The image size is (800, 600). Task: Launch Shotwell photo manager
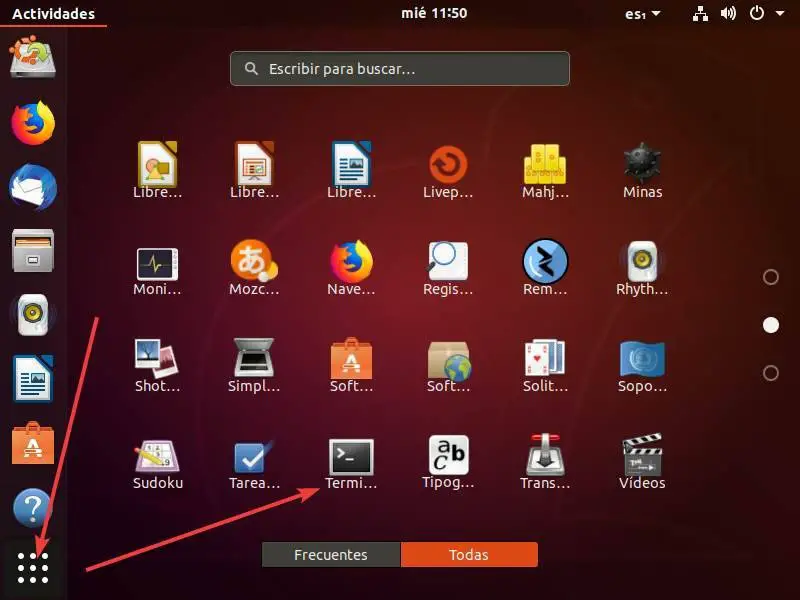coord(157,358)
